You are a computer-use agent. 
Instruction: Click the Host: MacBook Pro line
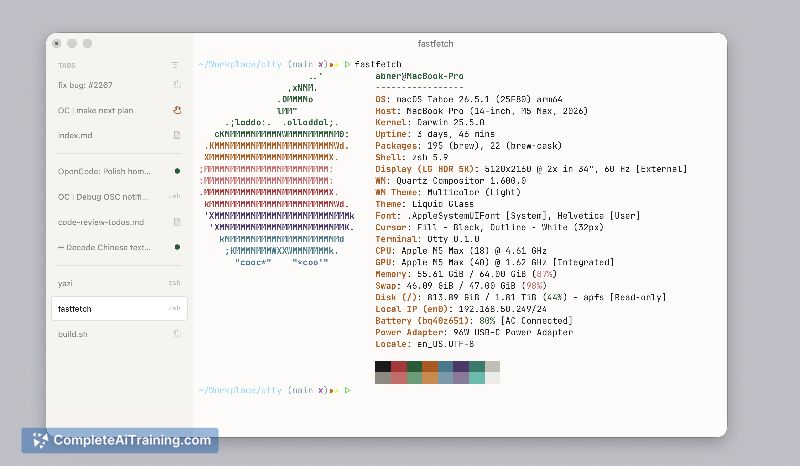click(482, 111)
